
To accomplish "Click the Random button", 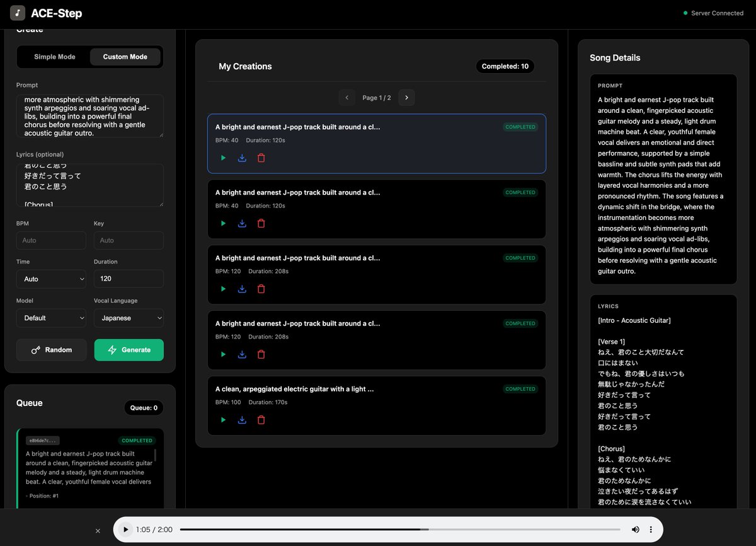I will (51, 350).
